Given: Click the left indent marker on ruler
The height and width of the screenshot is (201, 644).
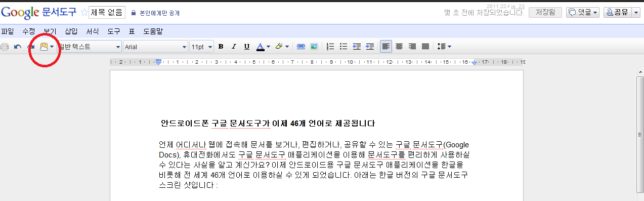Looking at the screenshot, I should pos(158,62).
